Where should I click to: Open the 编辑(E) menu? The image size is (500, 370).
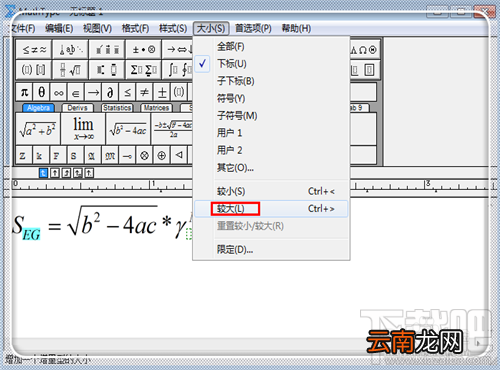pos(59,28)
